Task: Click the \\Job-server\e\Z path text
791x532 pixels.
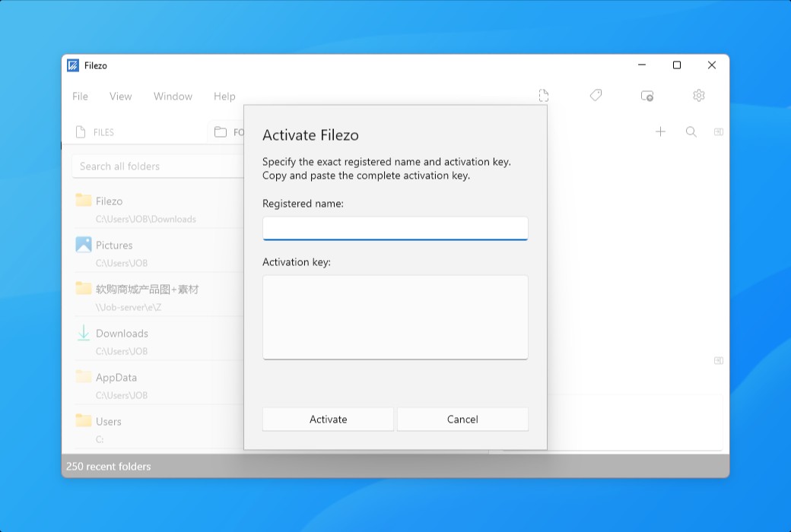Action: tap(128, 307)
